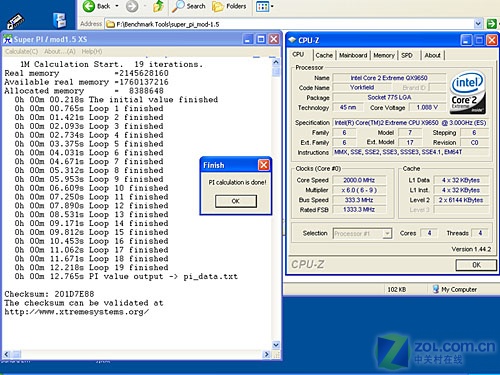Click the Up folder icon in Explorer

click(159, 6)
